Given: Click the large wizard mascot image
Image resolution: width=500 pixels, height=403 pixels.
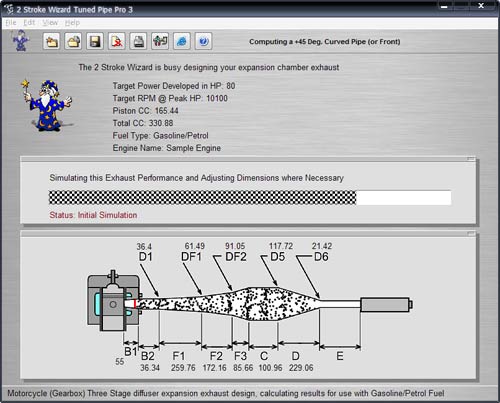Looking at the screenshot, I should click(x=46, y=105).
